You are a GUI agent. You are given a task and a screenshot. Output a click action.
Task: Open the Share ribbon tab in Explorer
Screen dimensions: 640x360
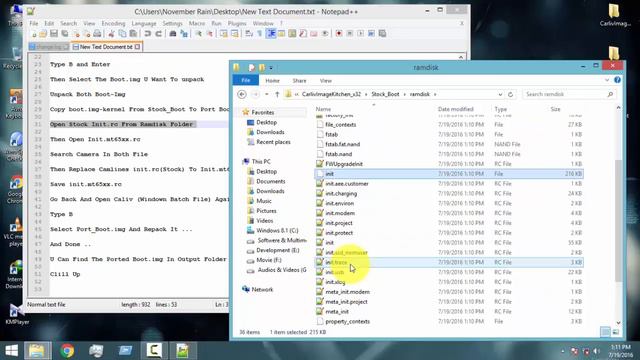299,81
